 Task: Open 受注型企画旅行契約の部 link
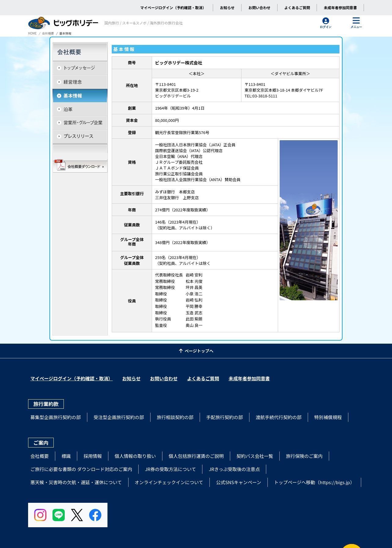[119, 417]
